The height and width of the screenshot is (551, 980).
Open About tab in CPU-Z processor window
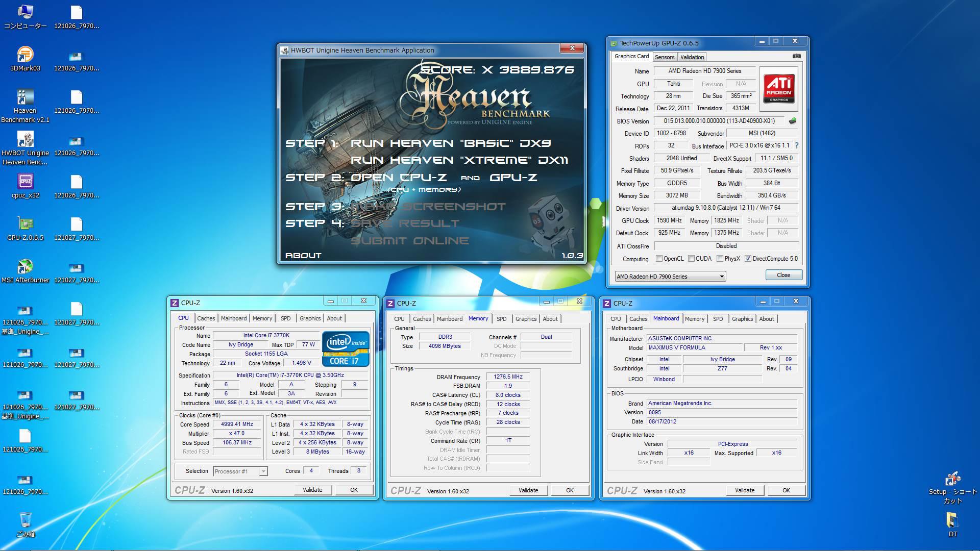coord(334,318)
